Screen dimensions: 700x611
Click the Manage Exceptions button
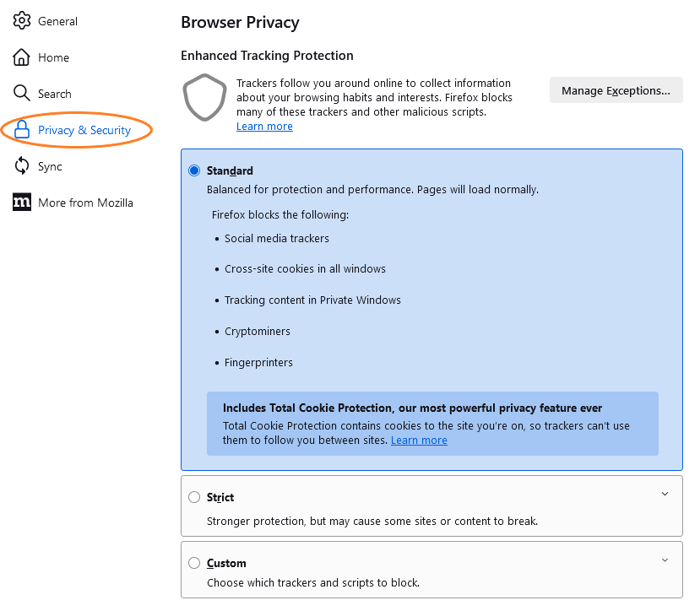click(616, 90)
